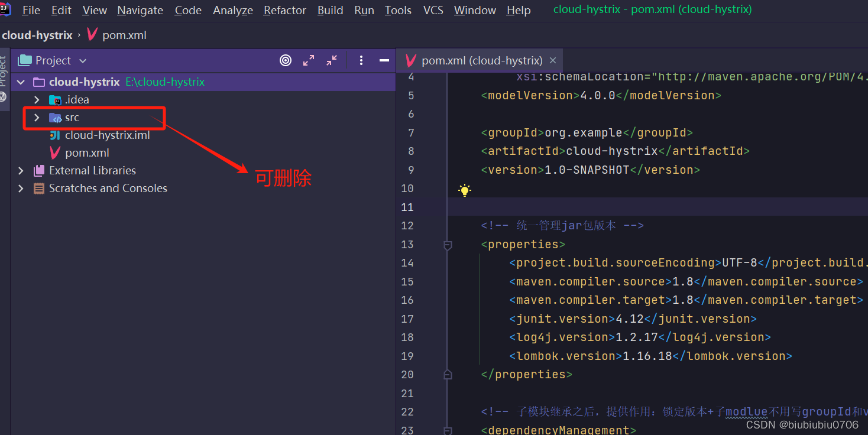The height and width of the screenshot is (435, 868).
Task: Click the cloud-hystrix breadcrumb link
Action: 37,35
